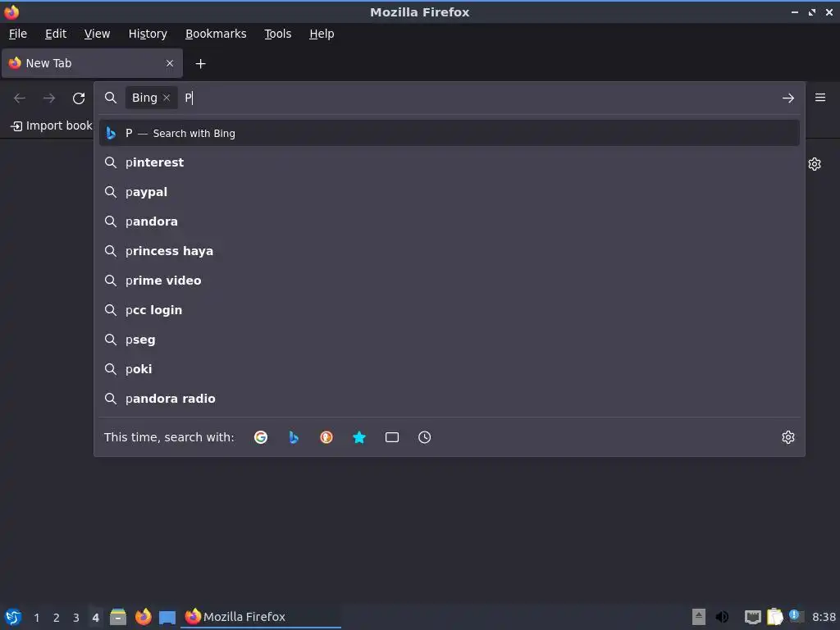Select the prime video suggestion
This screenshot has height=630, width=840.
449,281
